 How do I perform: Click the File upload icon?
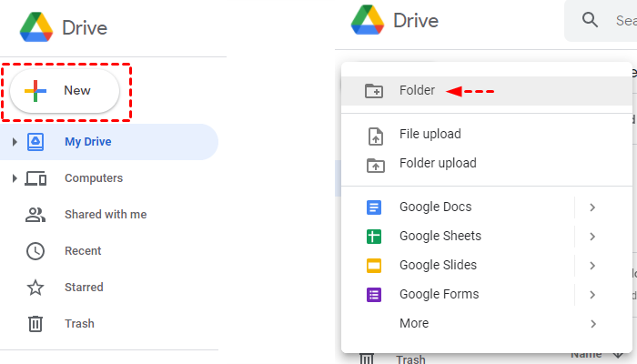coord(374,135)
